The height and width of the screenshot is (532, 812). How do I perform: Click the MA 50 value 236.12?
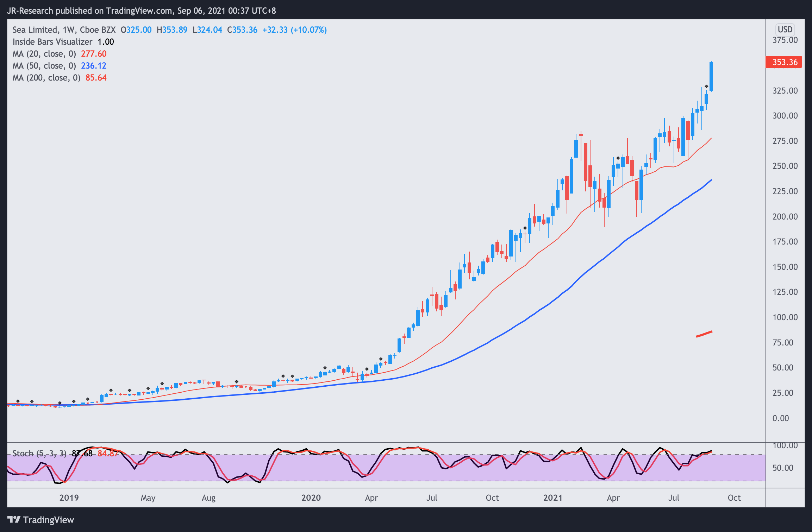point(94,66)
